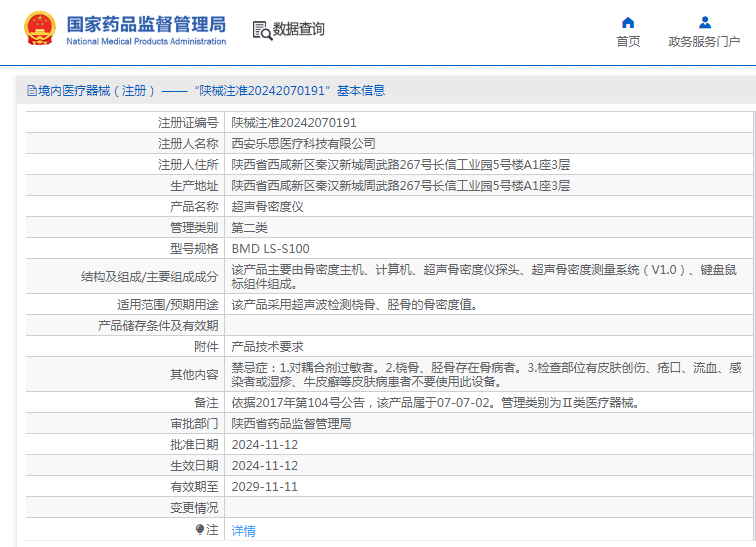
Task: Select 生效日期 value 2024-11-12
Action: pos(265,466)
